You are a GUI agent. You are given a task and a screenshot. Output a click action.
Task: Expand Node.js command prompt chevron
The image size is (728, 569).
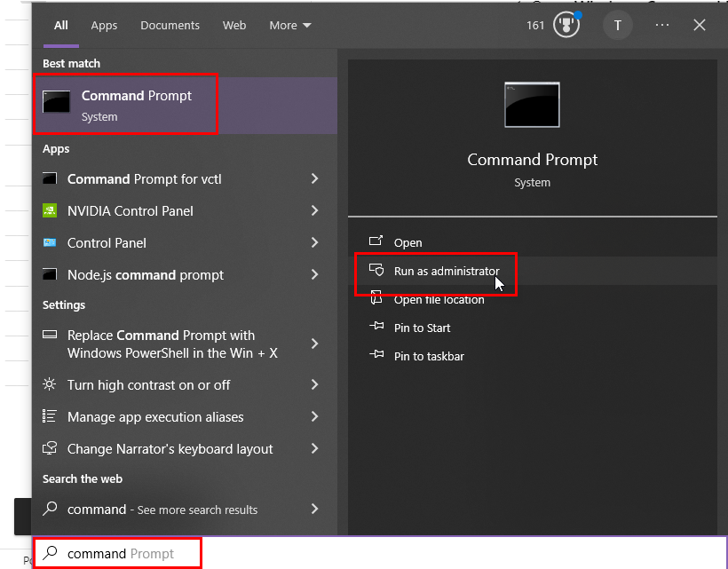click(x=315, y=275)
